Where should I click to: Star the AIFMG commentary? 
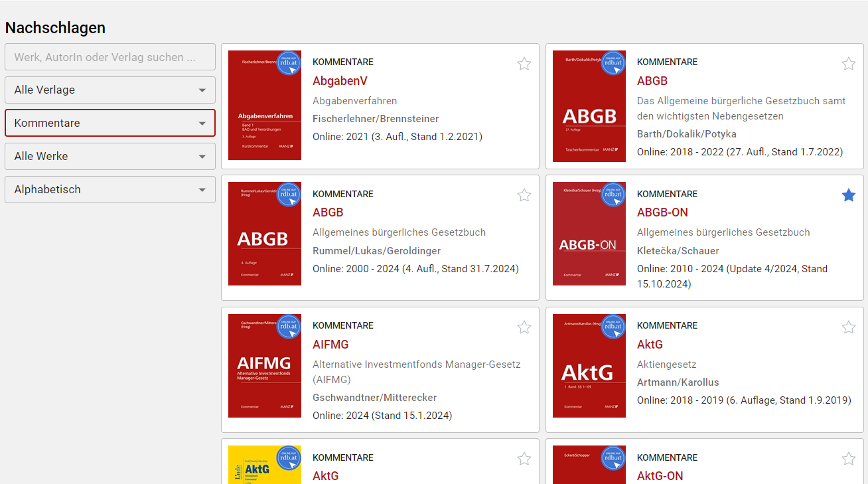524,327
